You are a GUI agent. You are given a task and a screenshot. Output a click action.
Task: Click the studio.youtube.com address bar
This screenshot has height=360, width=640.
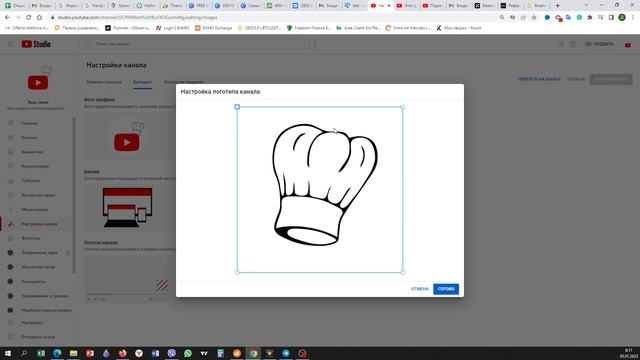(269, 18)
